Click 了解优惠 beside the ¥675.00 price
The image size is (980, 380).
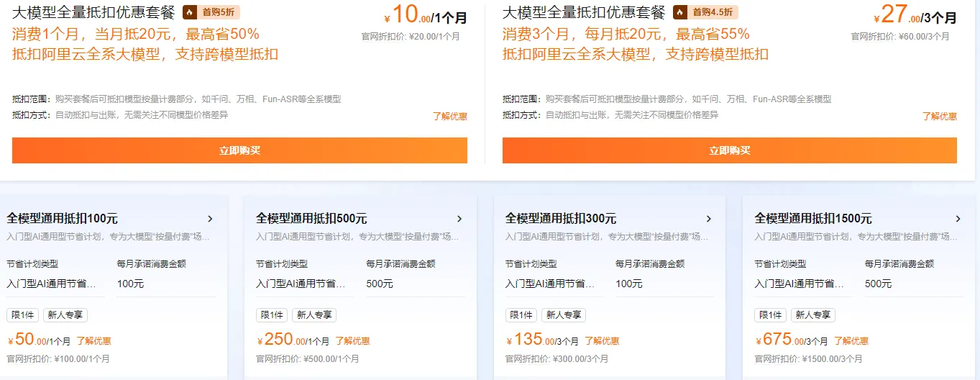(x=851, y=341)
